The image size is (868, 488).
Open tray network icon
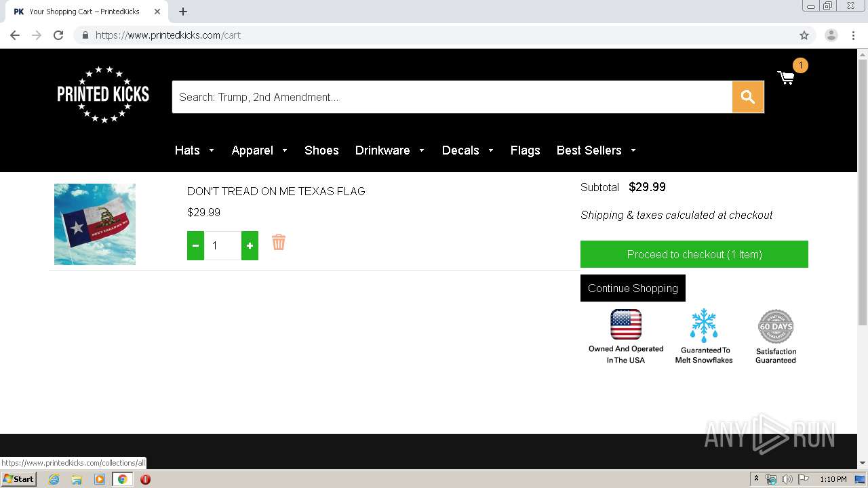pyautogui.click(x=771, y=479)
